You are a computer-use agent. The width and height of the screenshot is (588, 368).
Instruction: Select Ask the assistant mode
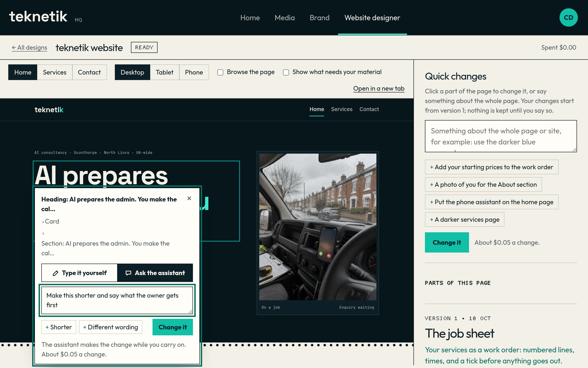click(155, 273)
